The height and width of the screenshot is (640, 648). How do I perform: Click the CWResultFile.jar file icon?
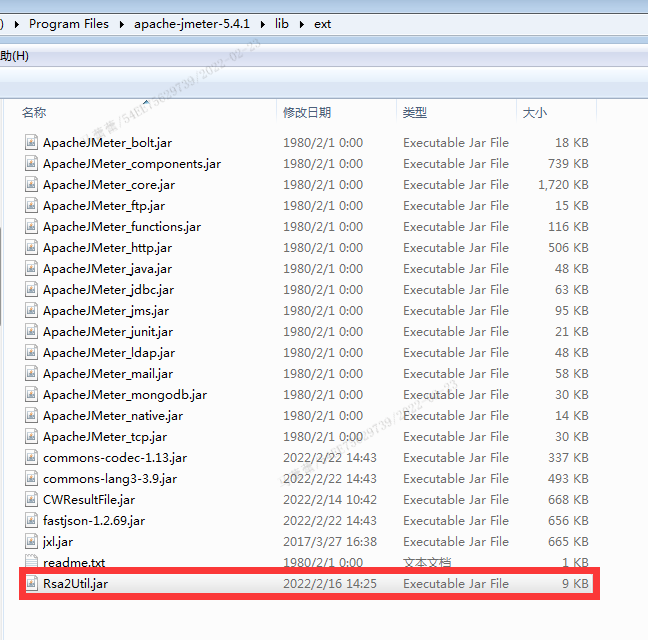click(x=31, y=500)
